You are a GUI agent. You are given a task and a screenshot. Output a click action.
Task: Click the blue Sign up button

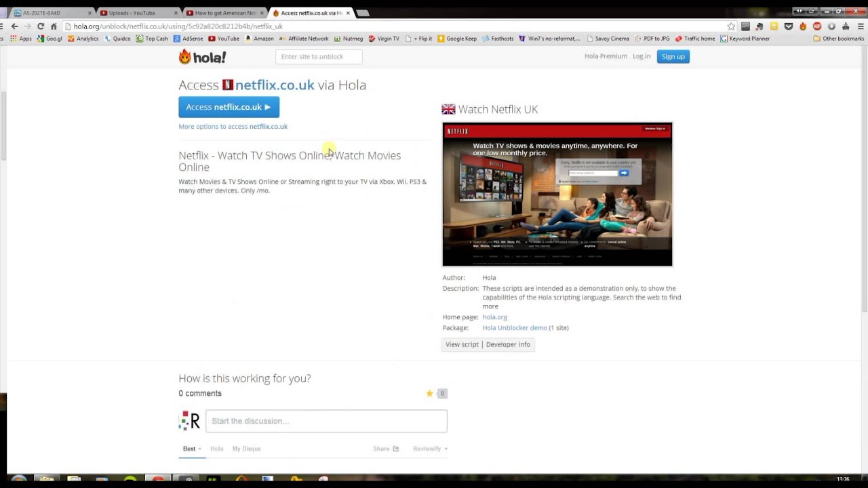673,57
